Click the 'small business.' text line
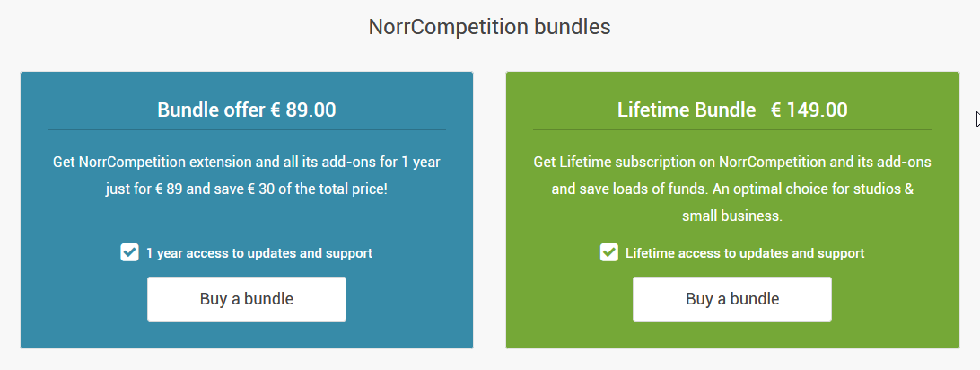 point(732,216)
